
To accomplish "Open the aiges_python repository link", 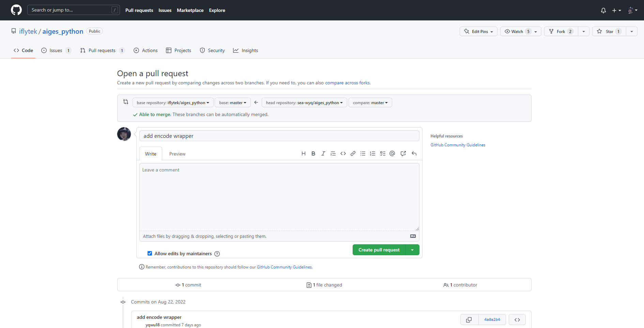I will click(x=63, y=31).
